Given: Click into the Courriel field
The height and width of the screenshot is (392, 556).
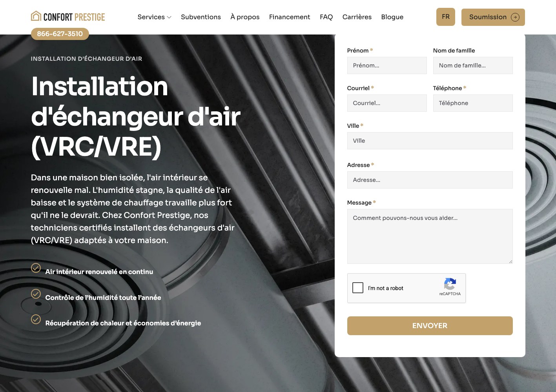Looking at the screenshot, I should pos(387,103).
